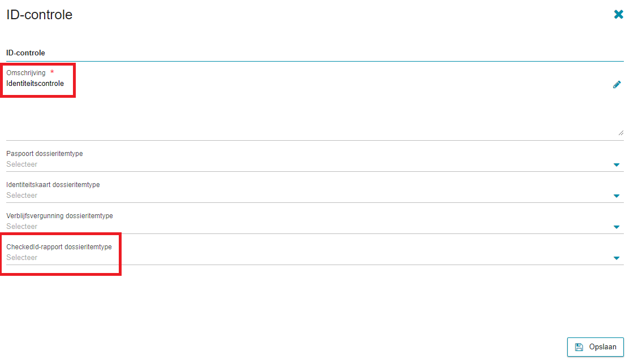Expand the CheckedId-rapport dossieritemtype dropdown arrow
The image size is (638, 364).
point(617,258)
